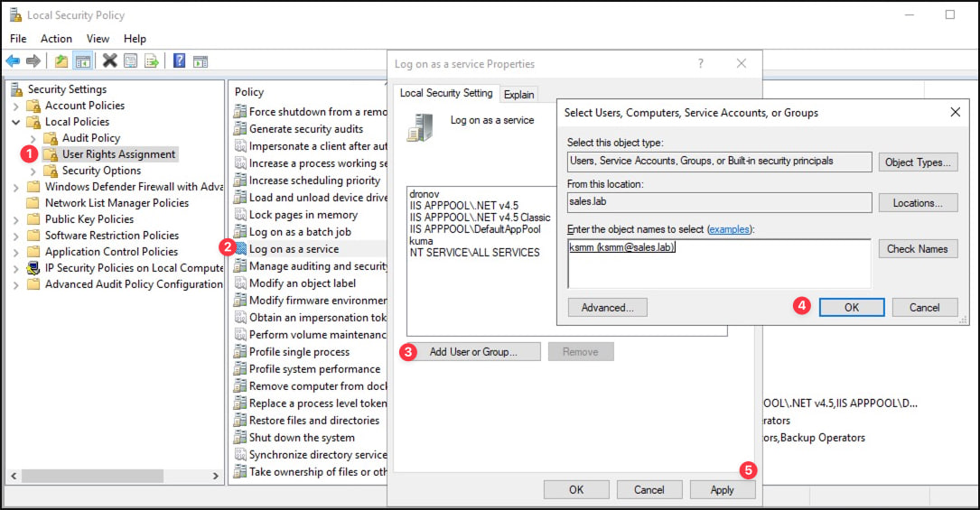Image resolution: width=980 pixels, height=510 pixels.
Task: Select User Rights Assignment tree item
Action: (x=118, y=154)
